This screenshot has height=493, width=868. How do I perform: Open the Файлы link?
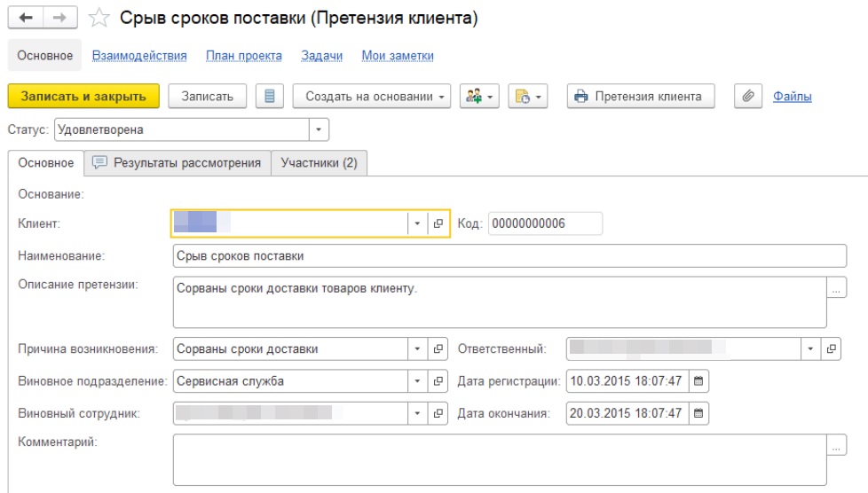point(792,97)
